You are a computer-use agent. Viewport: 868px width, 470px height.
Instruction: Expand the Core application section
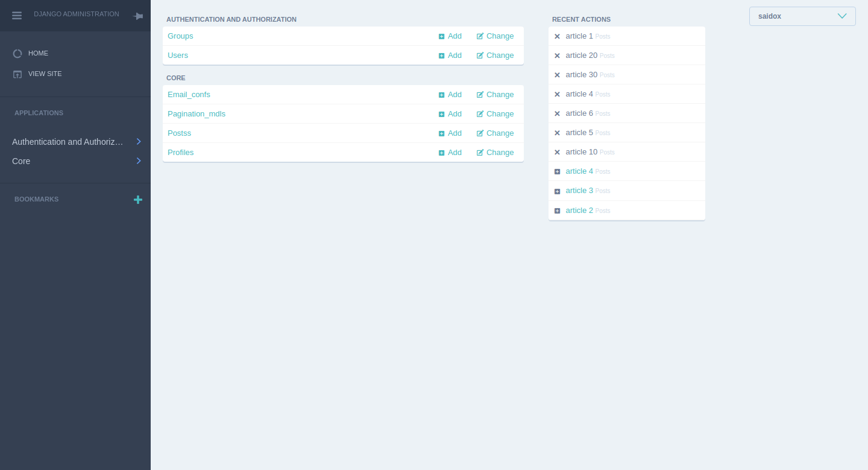(x=138, y=161)
